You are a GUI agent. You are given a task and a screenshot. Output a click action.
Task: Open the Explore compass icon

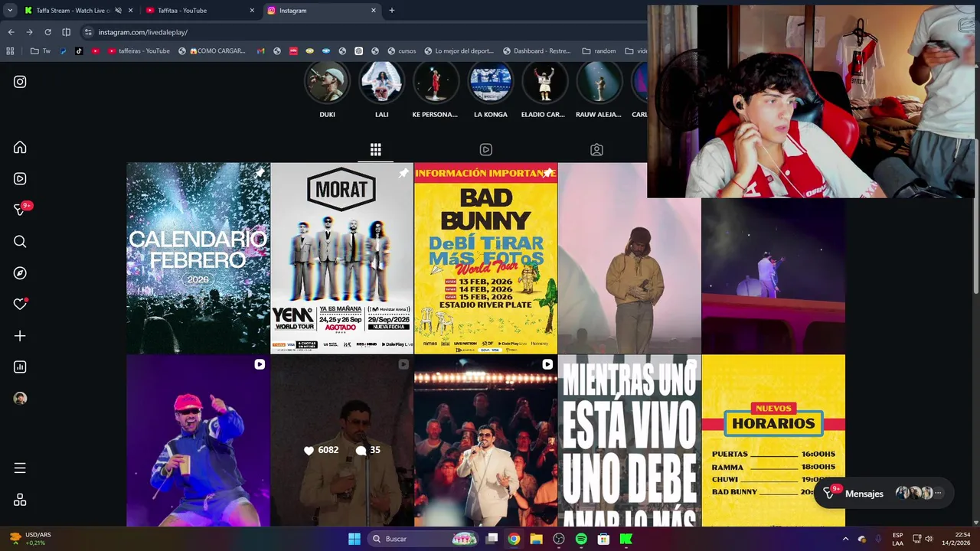(x=20, y=273)
